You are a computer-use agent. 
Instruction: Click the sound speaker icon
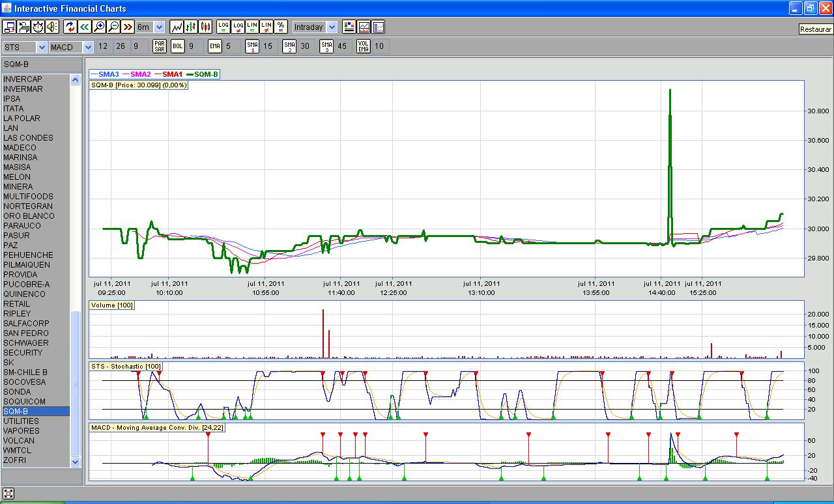coord(51,27)
